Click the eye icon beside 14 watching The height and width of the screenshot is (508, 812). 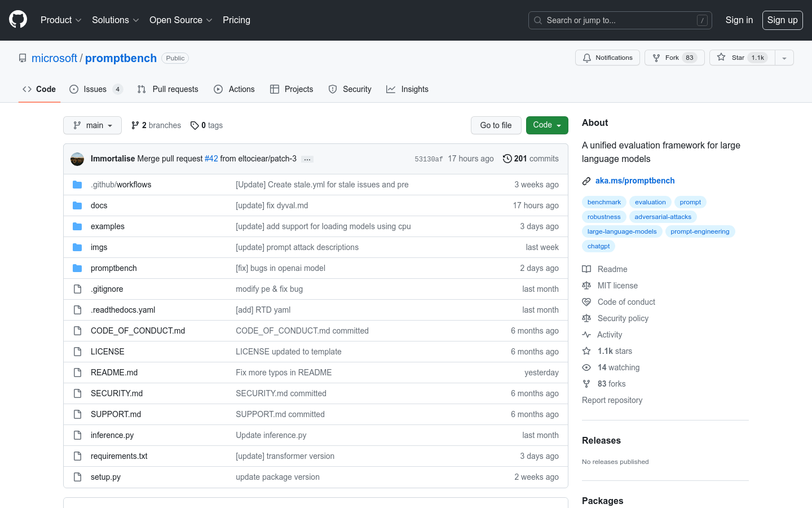click(586, 367)
